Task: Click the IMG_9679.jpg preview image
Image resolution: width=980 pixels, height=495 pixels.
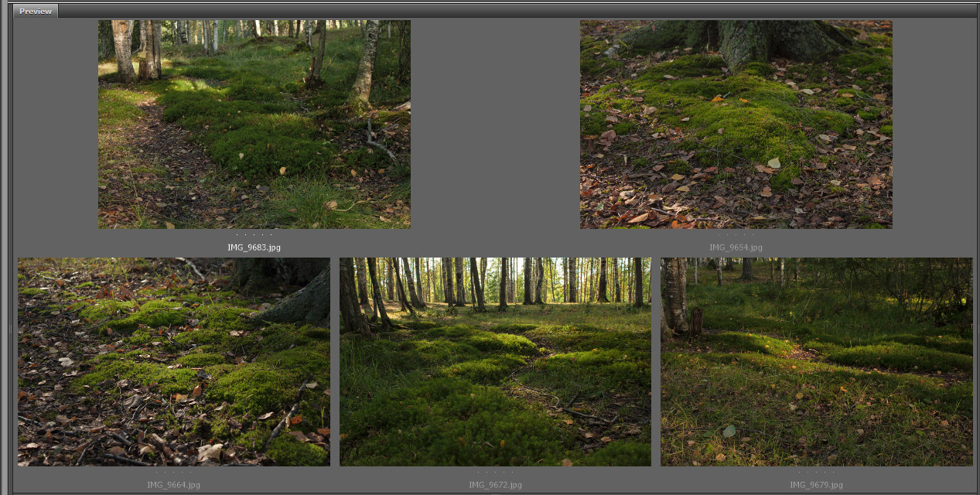Action: point(817,362)
